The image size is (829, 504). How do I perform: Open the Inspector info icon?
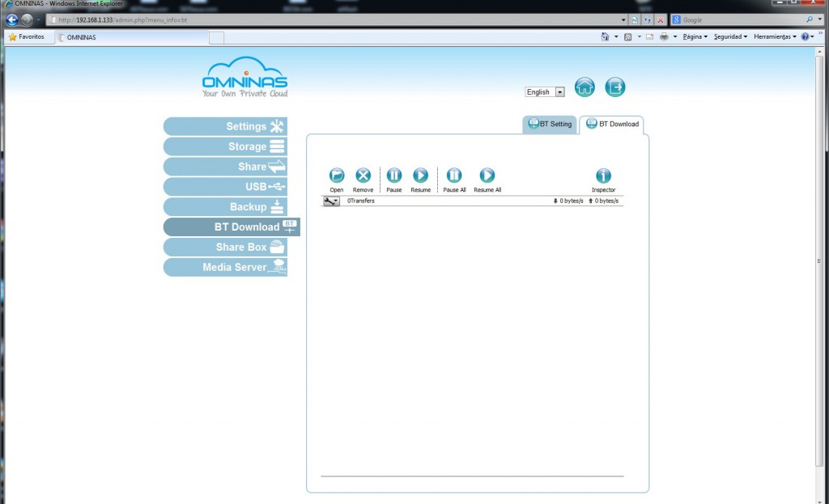603,176
